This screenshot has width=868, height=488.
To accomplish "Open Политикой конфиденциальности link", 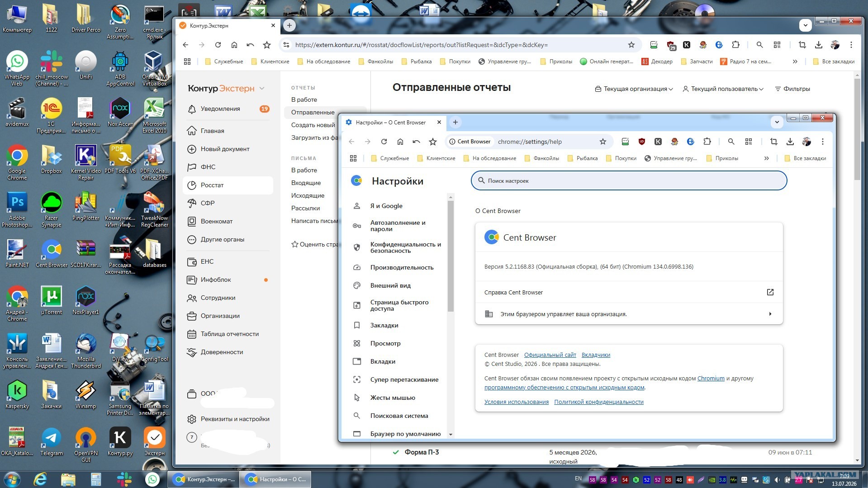I will (x=598, y=402).
